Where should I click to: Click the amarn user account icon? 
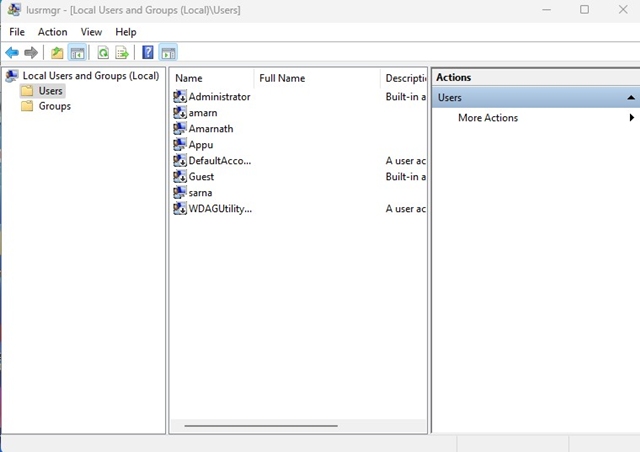(x=180, y=113)
